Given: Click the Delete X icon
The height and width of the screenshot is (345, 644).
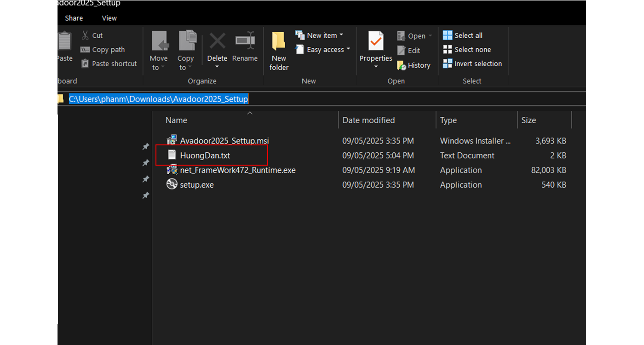Looking at the screenshot, I should pos(217,41).
